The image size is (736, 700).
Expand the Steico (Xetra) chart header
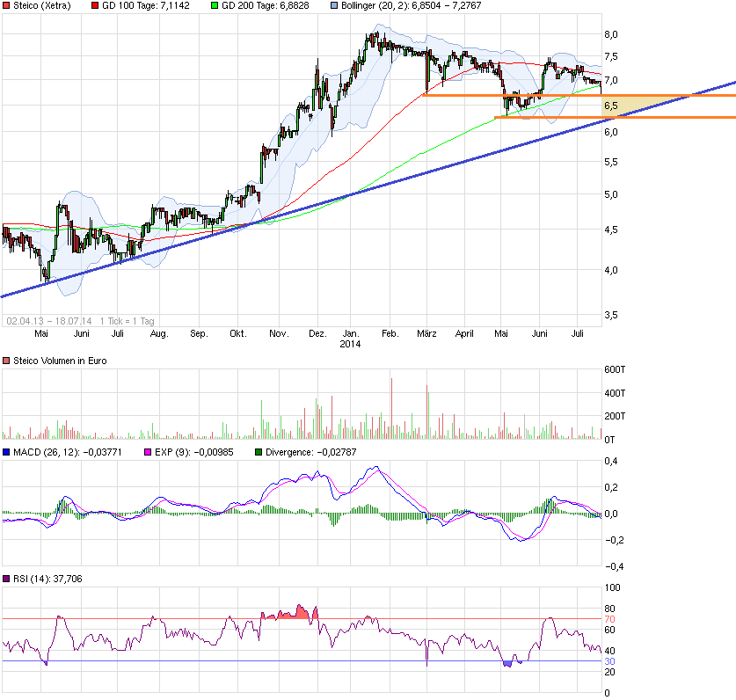click(7, 5)
